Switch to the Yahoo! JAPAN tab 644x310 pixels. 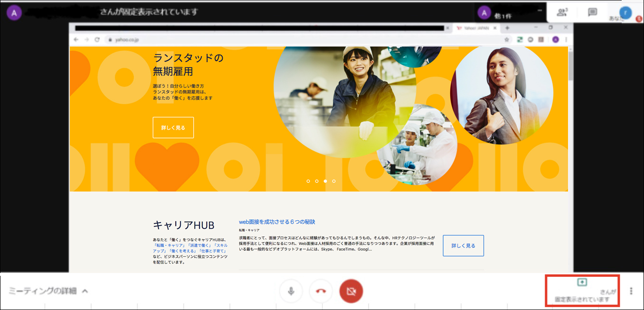(476, 28)
